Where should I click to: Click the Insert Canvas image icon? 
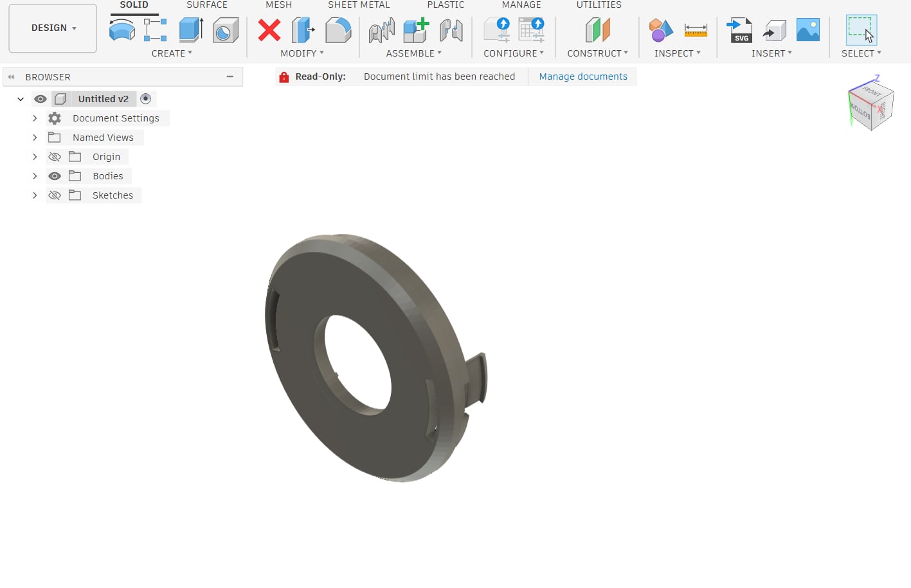click(807, 30)
